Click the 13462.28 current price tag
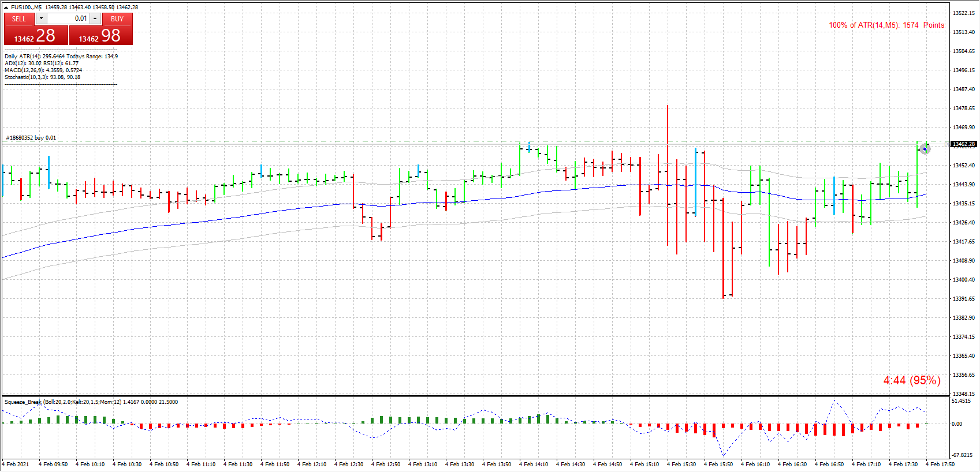Viewport: 980px width, 472px height. pos(963,144)
